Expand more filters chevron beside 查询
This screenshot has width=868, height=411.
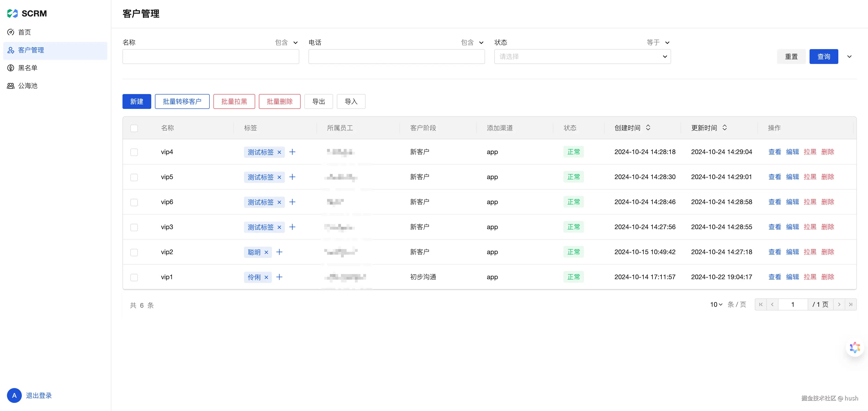849,57
